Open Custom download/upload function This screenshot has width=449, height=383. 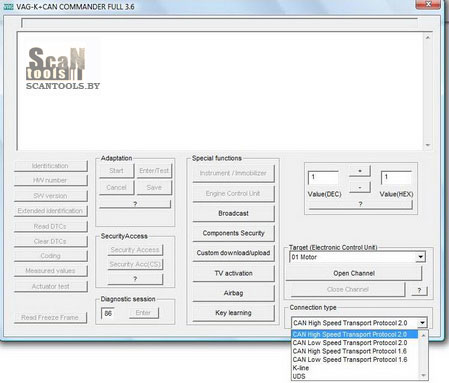(233, 253)
